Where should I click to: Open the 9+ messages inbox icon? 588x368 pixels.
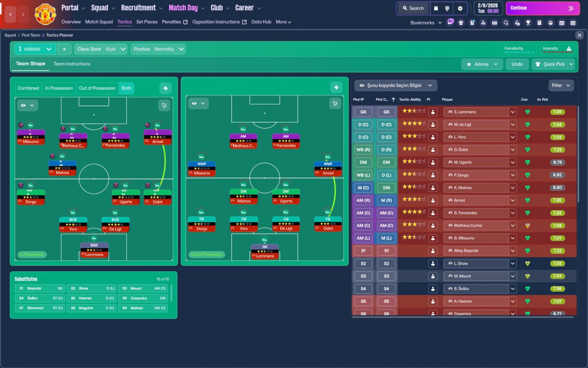[x=450, y=22]
